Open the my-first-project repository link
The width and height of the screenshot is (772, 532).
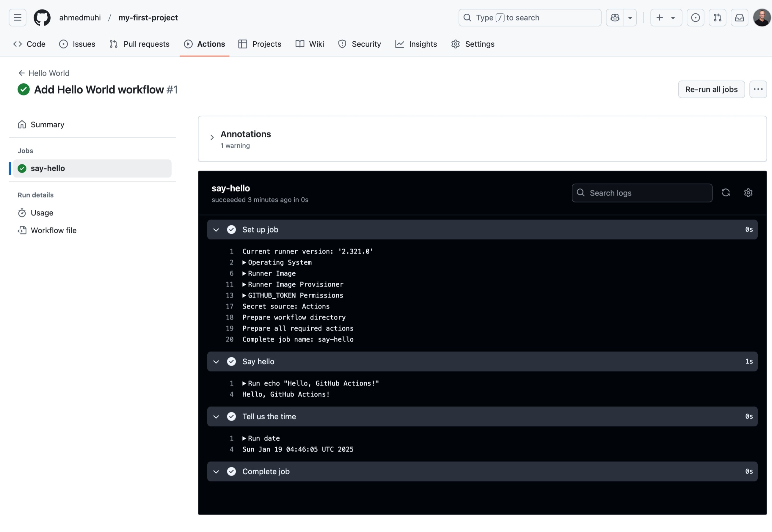pos(148,18)
